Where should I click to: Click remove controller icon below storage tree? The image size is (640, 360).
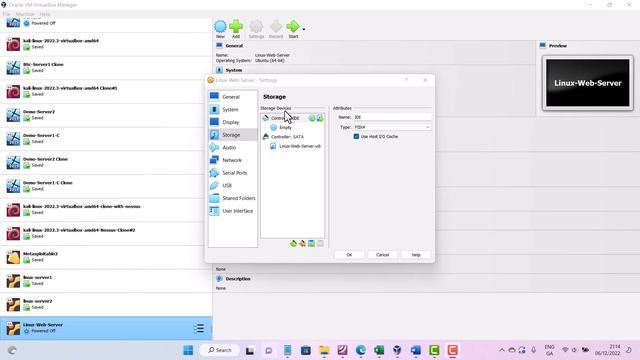302,244
